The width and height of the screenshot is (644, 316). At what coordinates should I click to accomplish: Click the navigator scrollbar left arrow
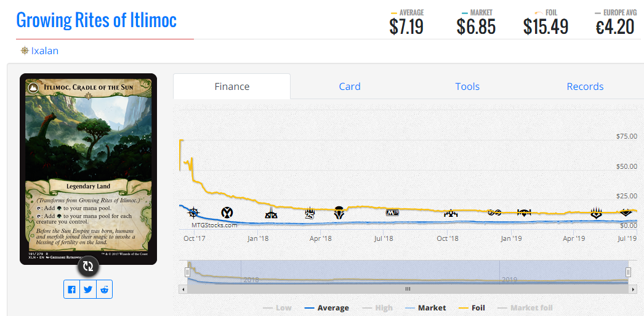[x=183, y=290]
